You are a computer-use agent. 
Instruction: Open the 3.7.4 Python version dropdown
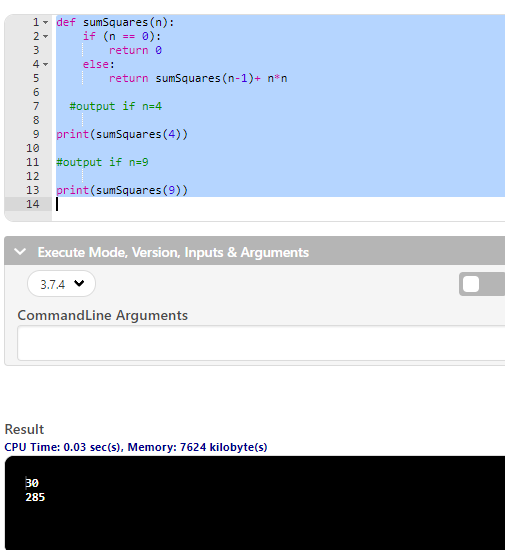pos(61,284)
